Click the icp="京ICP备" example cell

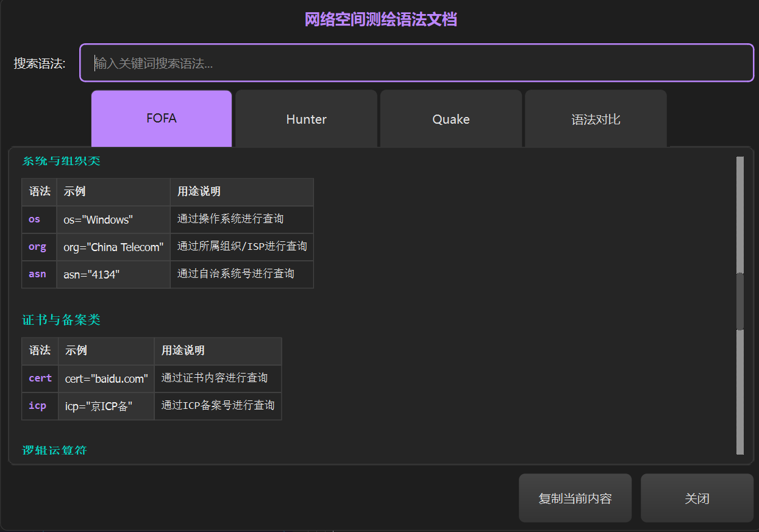pos(99,406)
